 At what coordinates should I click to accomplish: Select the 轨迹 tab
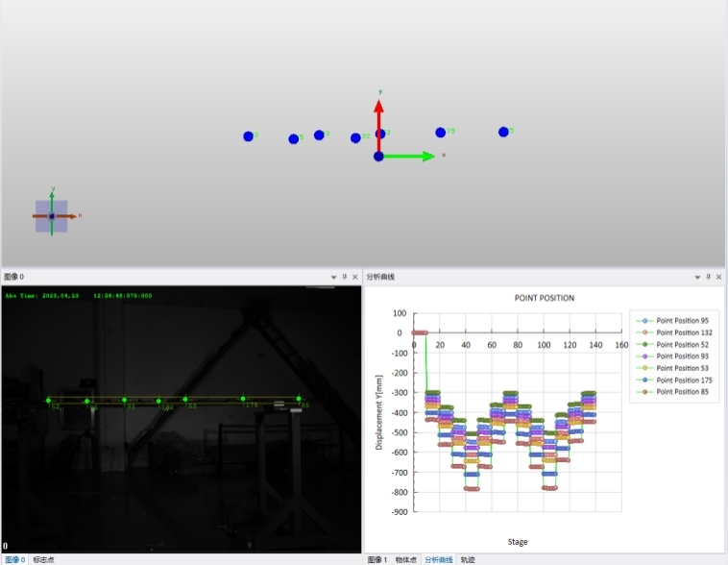(x=468, y=559)
